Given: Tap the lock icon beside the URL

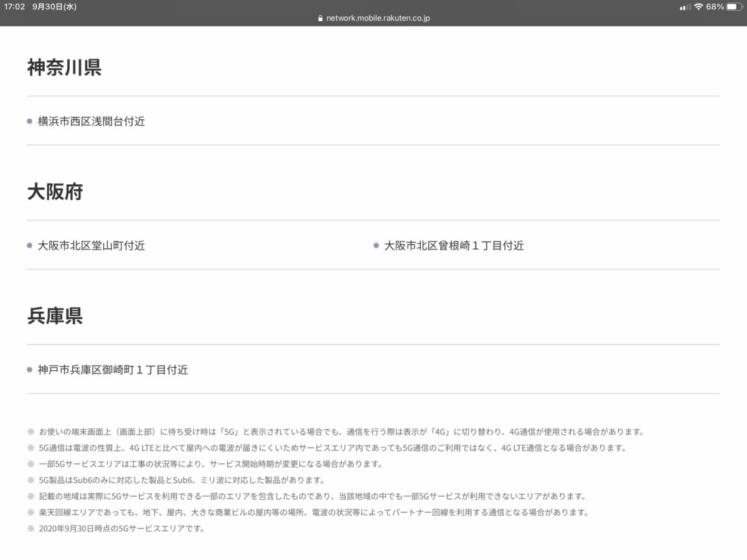Looking at the screenshot, I should (321, 18).
